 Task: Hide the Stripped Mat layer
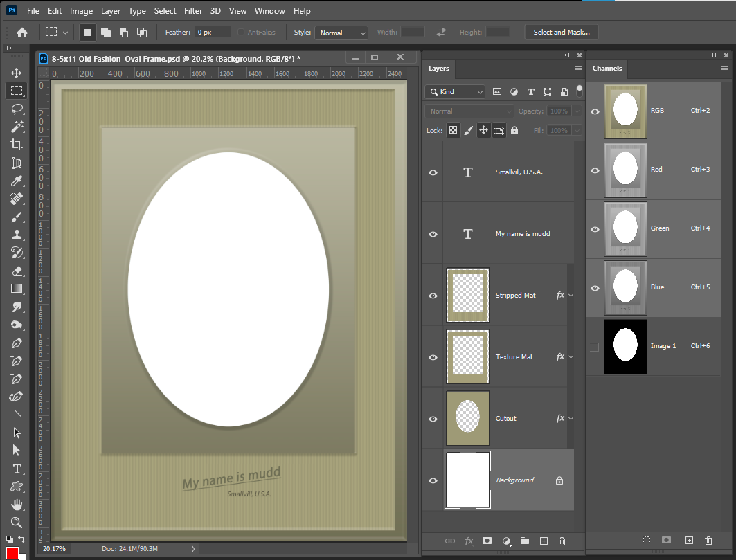tap(432, 296)
